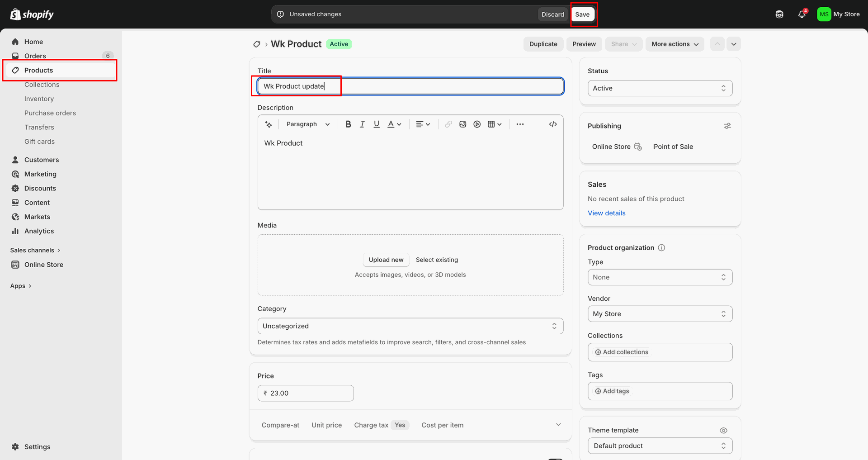Click the AI generate text icon
The width and height of the screenshot is (868, 460).
269,124
